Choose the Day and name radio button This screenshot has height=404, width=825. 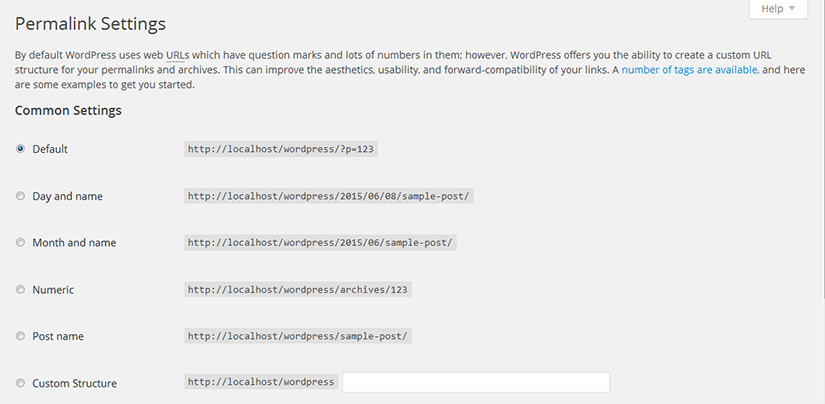pos(21,196)
